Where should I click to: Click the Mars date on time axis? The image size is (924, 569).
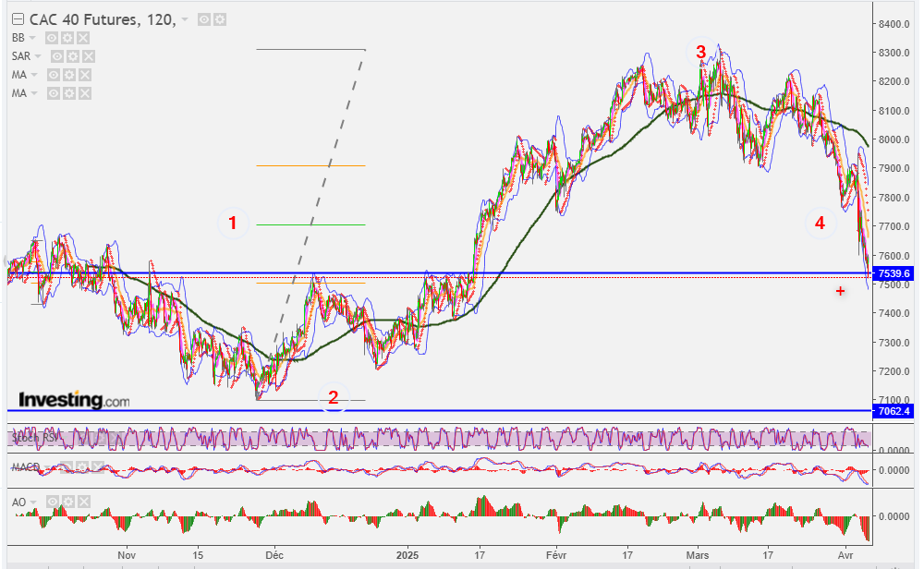(698, 555)
